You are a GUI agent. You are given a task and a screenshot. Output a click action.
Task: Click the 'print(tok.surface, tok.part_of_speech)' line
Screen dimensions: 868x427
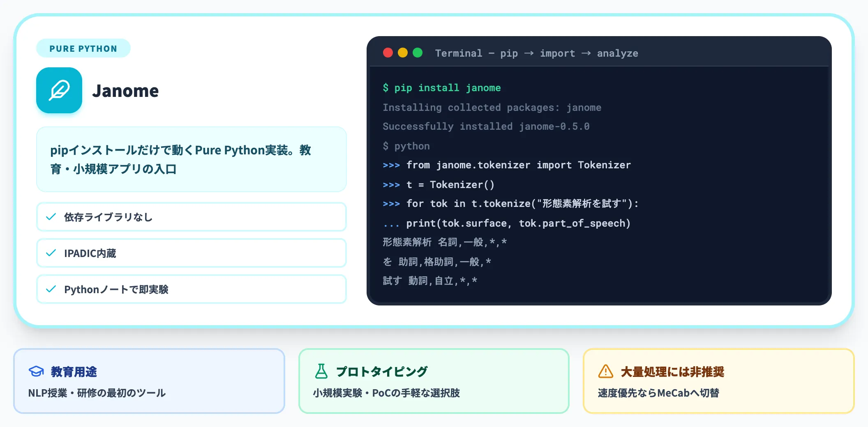507,223
